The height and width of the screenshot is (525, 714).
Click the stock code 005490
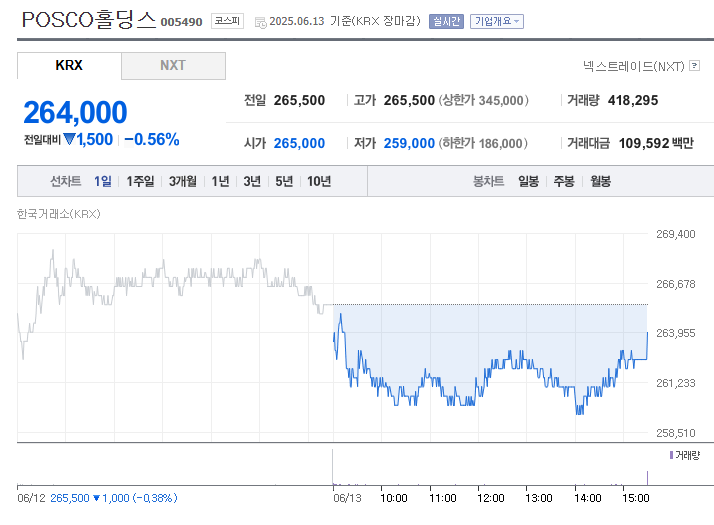point(181,22)
